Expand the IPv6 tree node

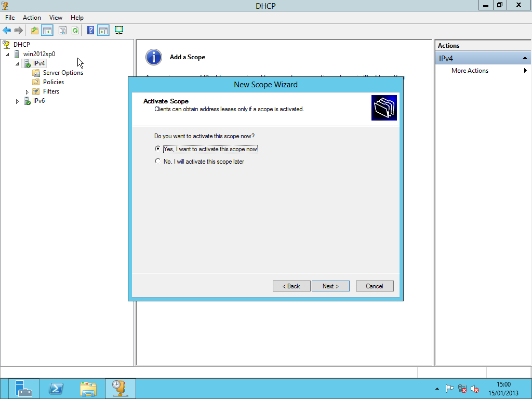18,101
